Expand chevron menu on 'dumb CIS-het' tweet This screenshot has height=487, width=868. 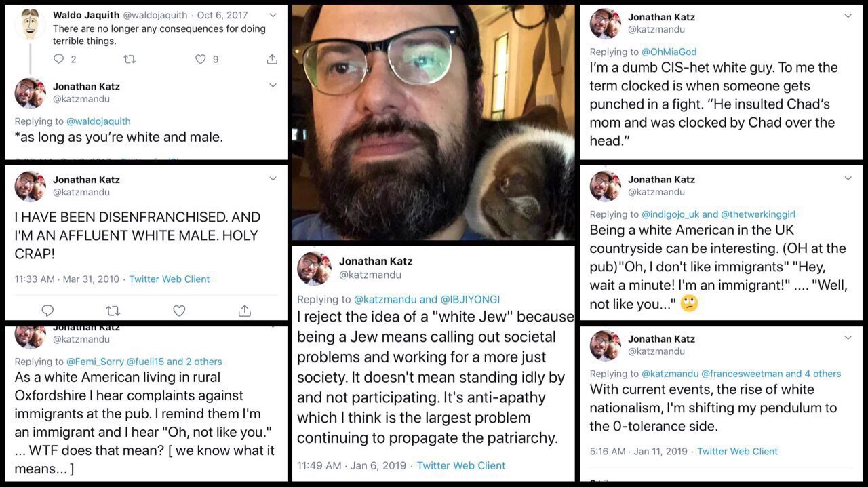click(x=848, y=16)
